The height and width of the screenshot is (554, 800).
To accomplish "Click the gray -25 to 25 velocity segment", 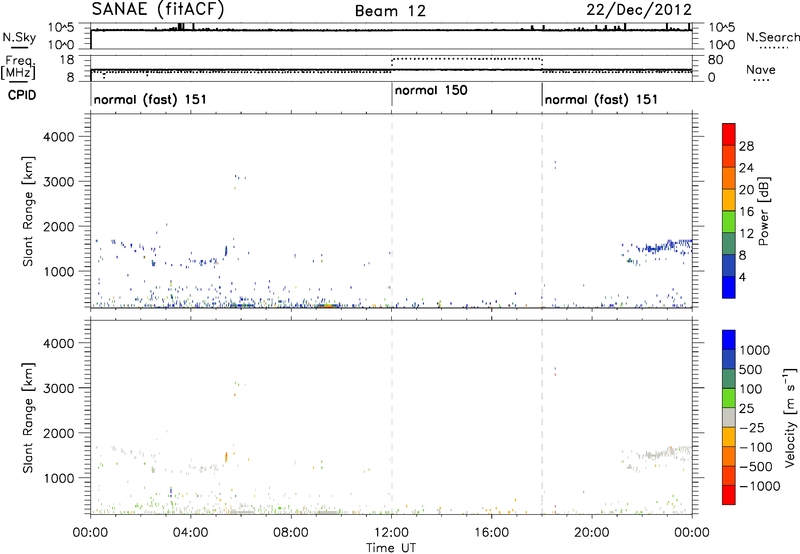I will [x=729, y=417].
